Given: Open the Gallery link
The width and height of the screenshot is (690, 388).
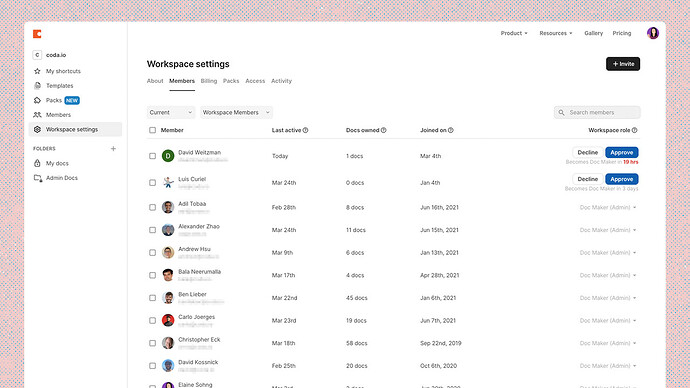Looking at the screenshot, I should 593,33.
